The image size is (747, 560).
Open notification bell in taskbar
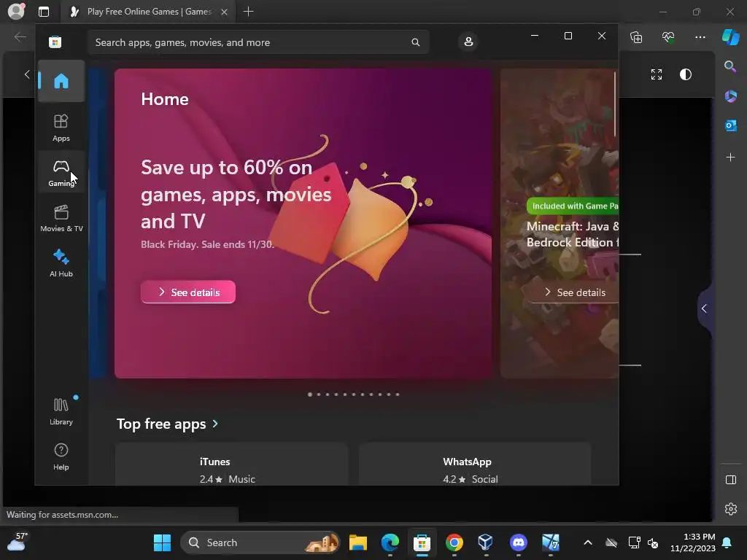[727, 542]
